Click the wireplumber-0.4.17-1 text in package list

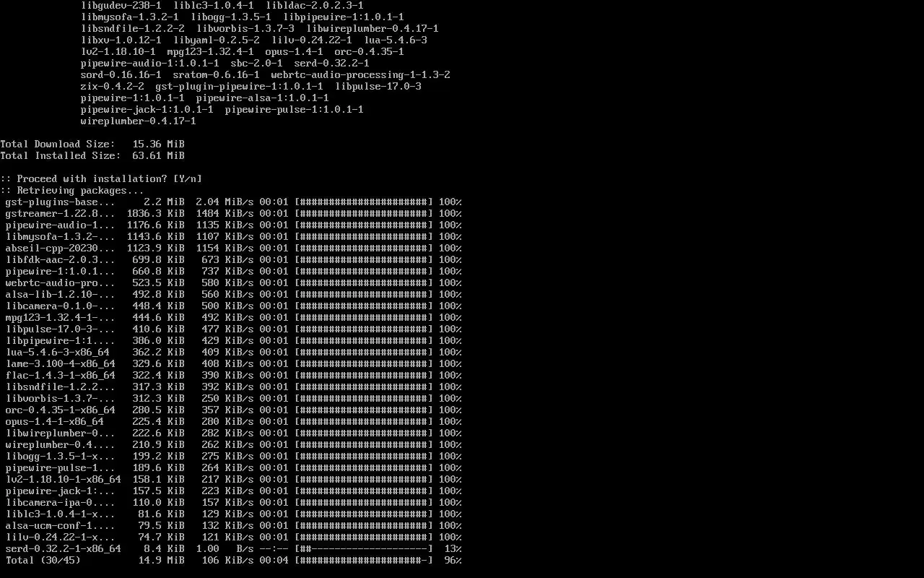click(x=139, y=121)
